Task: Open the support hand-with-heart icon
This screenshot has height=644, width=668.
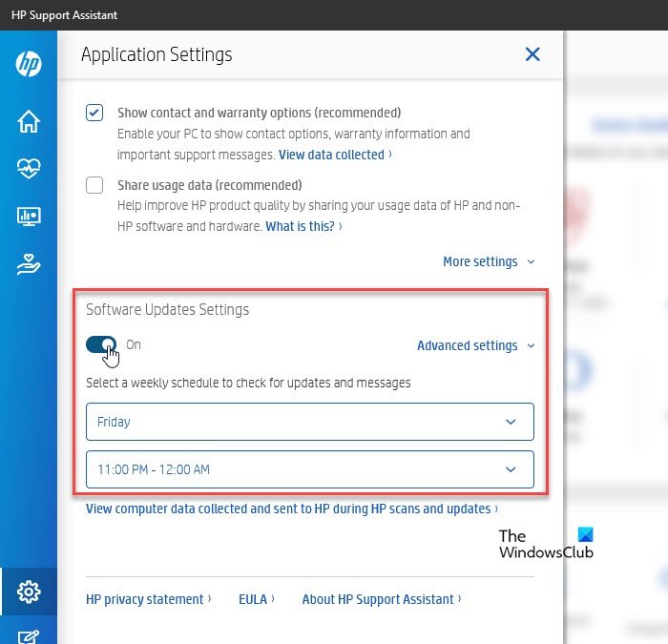Action: (29, 264)
